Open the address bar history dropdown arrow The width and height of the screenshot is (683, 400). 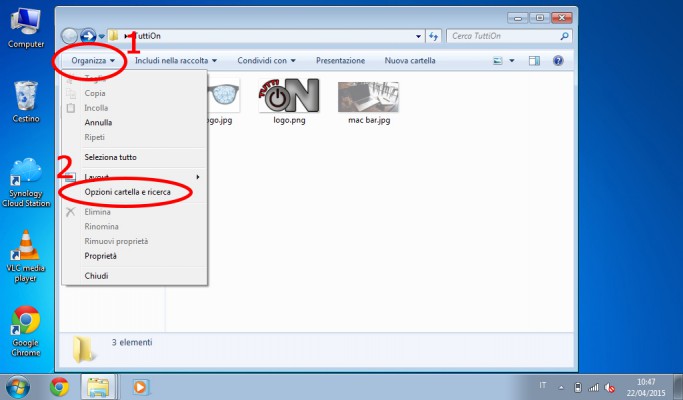coord(417,37)
